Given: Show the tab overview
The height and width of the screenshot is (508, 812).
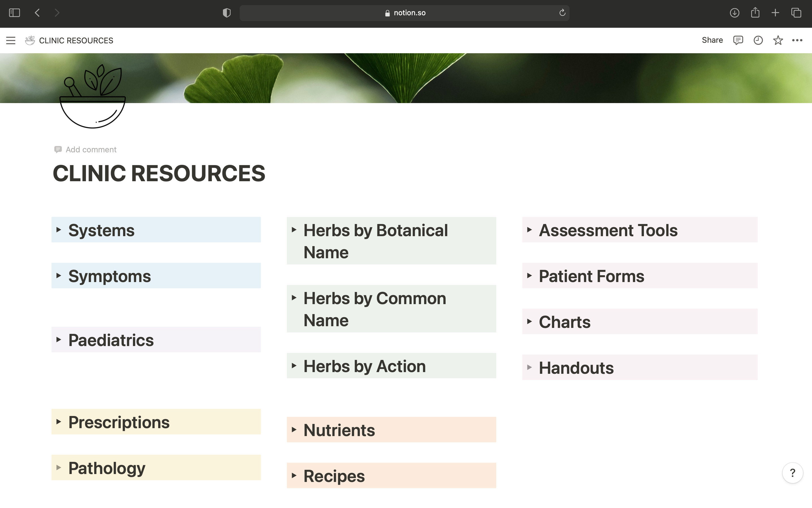Looking at the screenshot, I should pos(796,13).
